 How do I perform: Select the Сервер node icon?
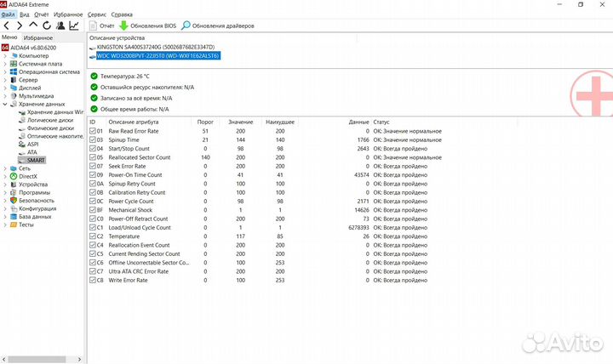pyautogui.click(x=14, y=80)
